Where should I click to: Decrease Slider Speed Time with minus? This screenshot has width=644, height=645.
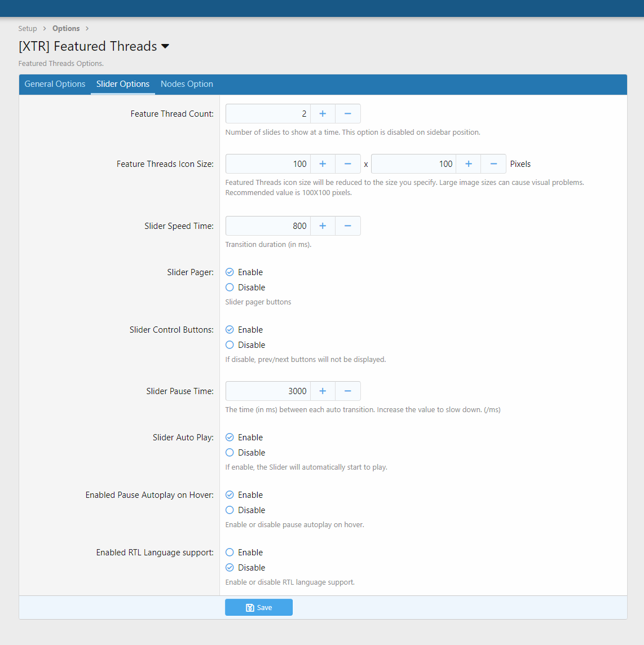348,226
